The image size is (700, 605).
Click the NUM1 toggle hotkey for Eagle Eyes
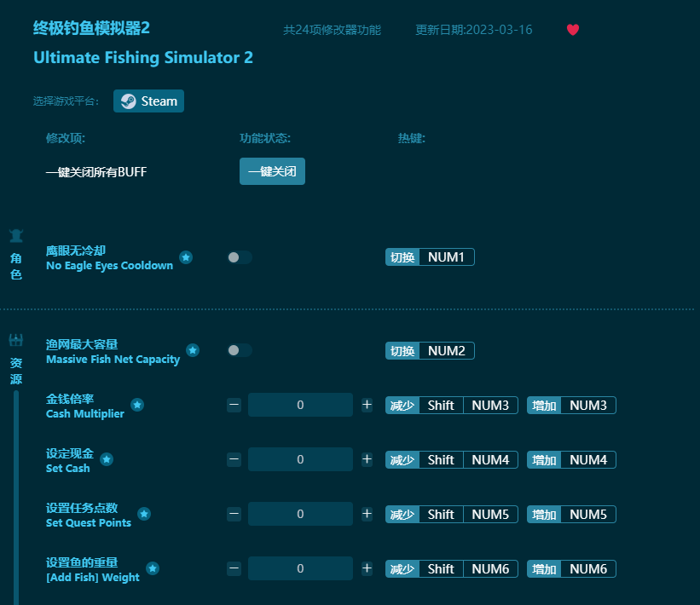pyautogui.click(x=430, y=257)
